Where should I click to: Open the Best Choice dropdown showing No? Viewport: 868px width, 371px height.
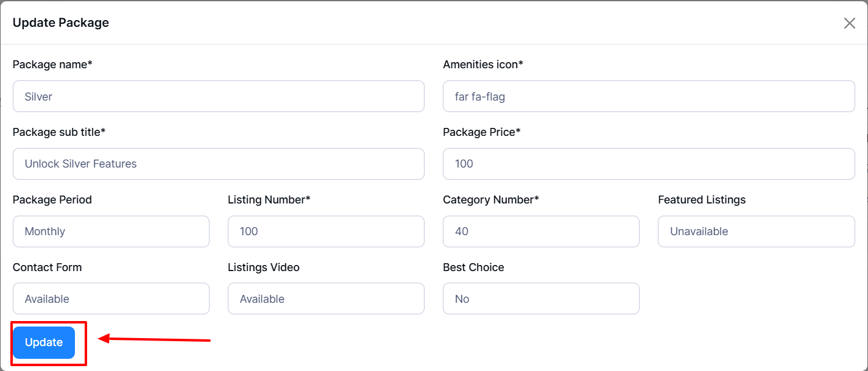pyautogui.click(x=541, y=299)
